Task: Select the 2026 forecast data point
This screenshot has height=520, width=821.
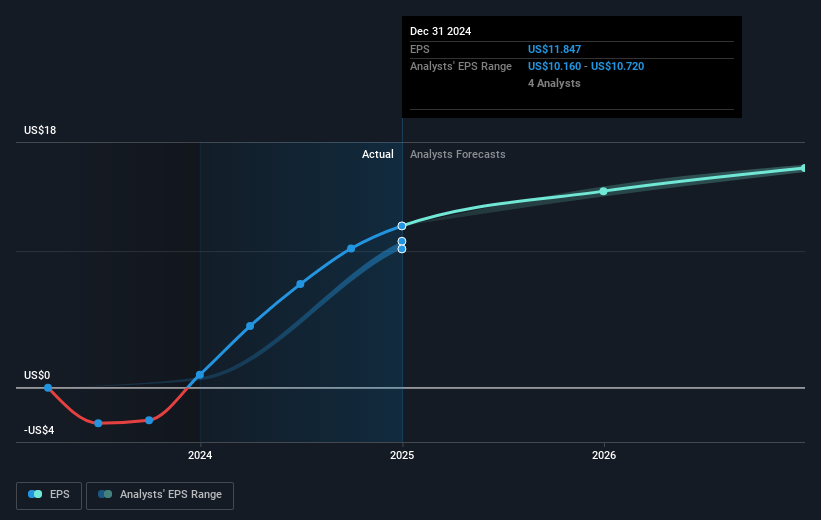Action: point(603,192)
